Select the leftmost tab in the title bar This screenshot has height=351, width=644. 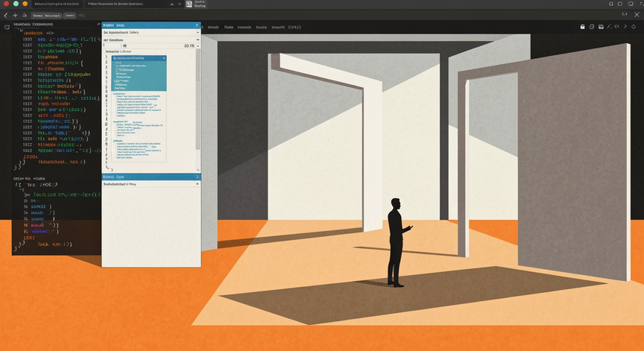[x=56, y=4]
